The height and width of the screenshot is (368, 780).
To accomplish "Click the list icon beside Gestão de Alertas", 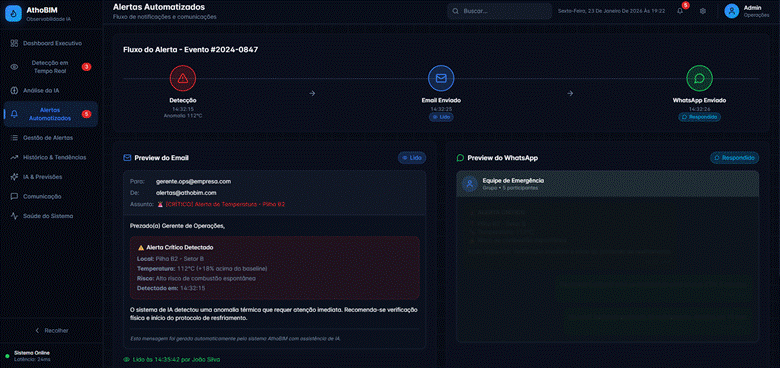I will (14, 137).
